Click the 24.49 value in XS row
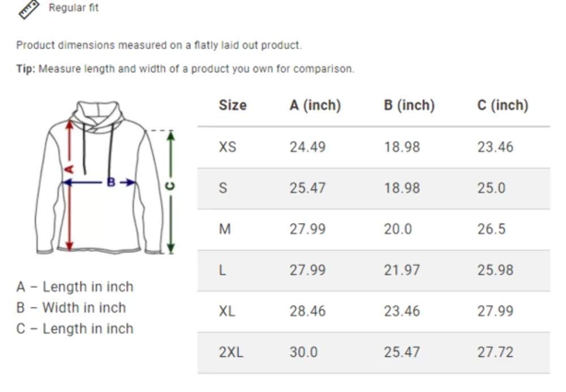 (x=307, y=147)
